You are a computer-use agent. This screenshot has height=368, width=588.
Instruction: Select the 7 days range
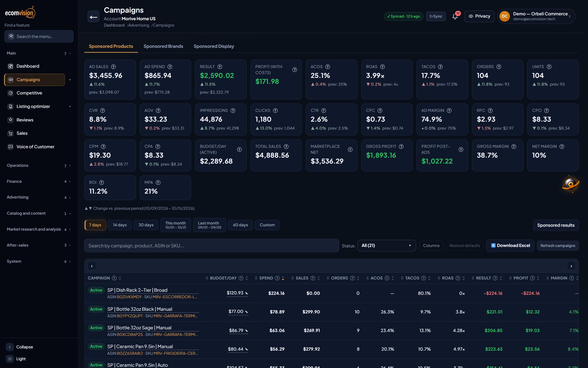tap(95, 225)
